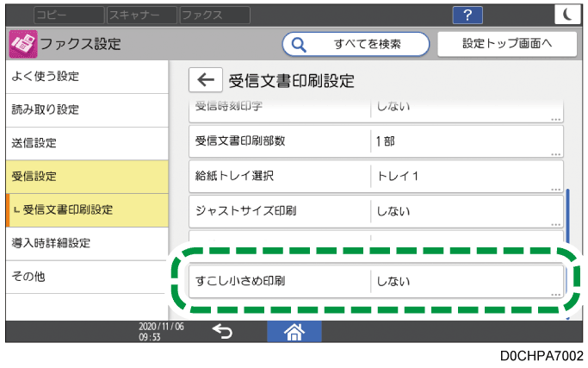Viewport: 588px width, 368px height.
Task: Open the 受信文書印刷部数 setting row
Action: tap(376, 141)
